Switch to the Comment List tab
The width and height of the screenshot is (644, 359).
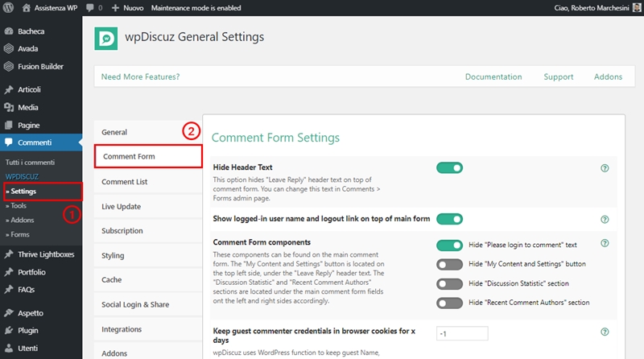[148, 182]
